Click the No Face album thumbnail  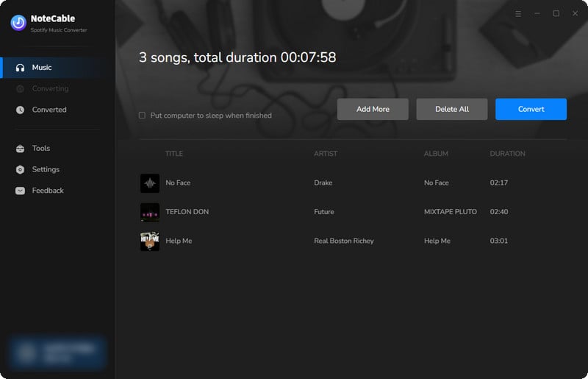tap(150, 183)
